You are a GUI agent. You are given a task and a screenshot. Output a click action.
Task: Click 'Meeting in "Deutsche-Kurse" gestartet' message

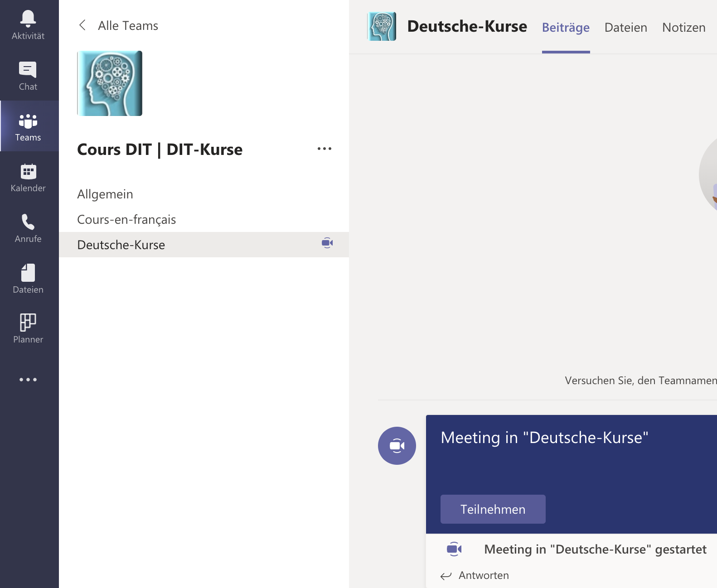[x=596, y=549]
